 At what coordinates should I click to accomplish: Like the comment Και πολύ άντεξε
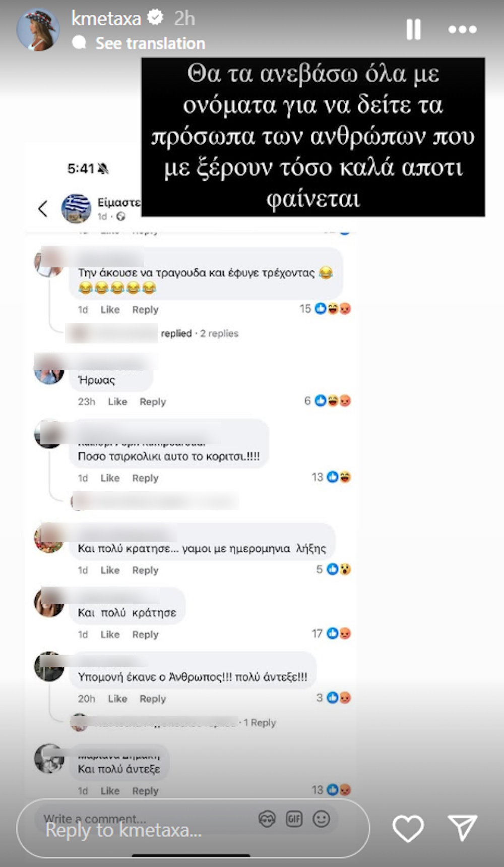(x=110, y=791)
